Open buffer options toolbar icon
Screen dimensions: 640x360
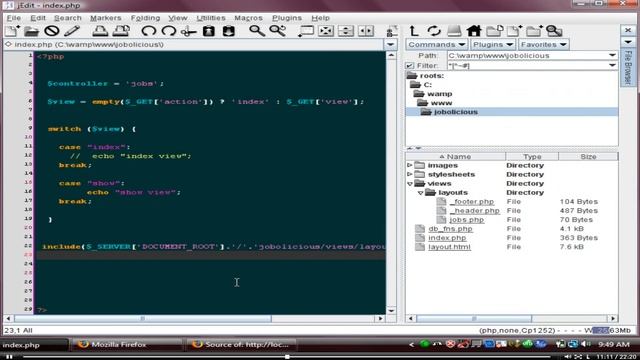point(392,31)
